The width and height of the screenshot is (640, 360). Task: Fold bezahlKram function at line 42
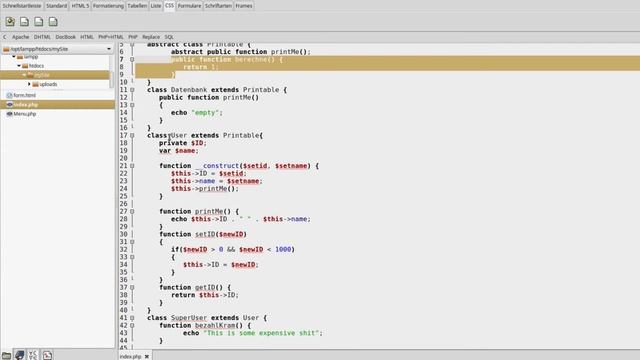[132, 325]
